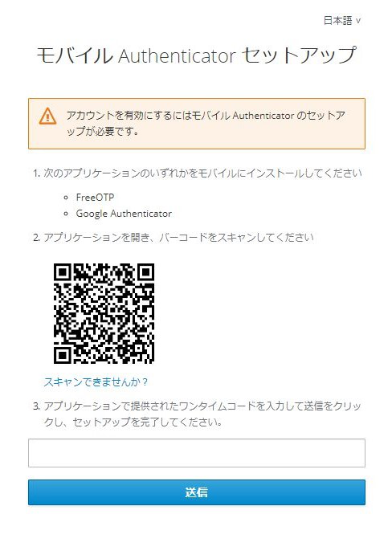Click the QR code's bottom-left finder square
Image resolution: width=392 pixels, height=555 pixels.
63,355
